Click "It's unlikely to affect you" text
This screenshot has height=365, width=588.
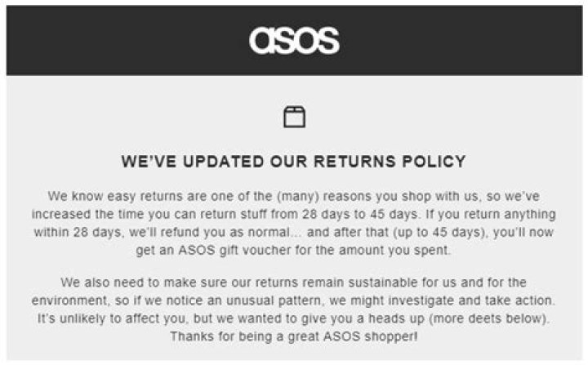[114, 318]
